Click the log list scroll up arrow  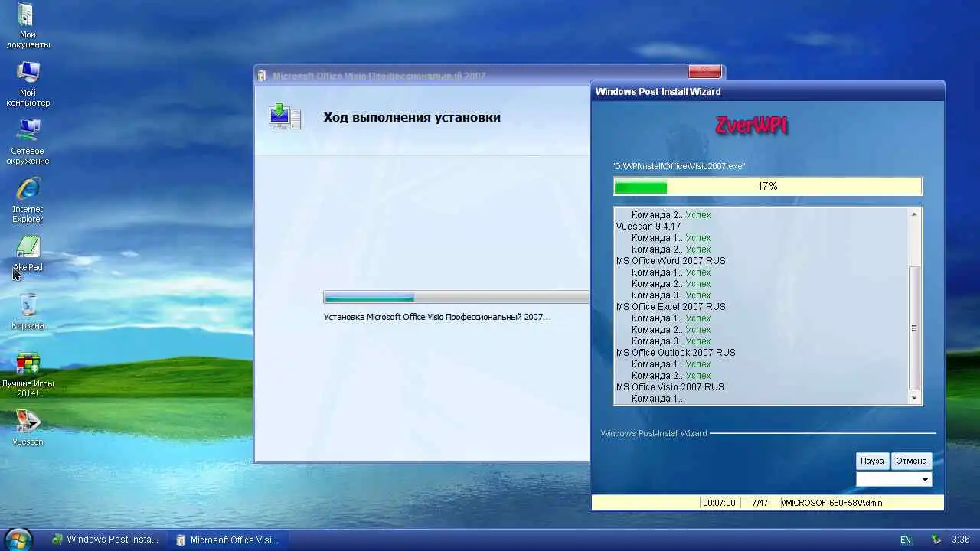pyautogui.click(x=914, y=214)
